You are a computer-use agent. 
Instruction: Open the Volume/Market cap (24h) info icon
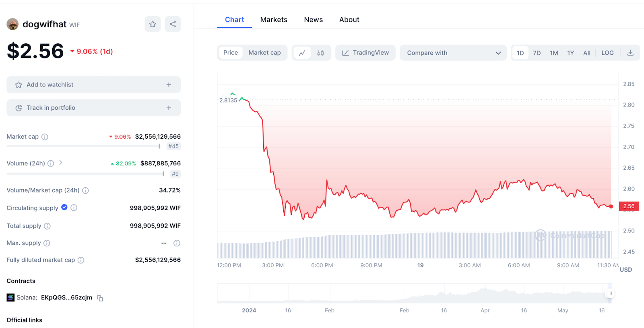[85, 190]
